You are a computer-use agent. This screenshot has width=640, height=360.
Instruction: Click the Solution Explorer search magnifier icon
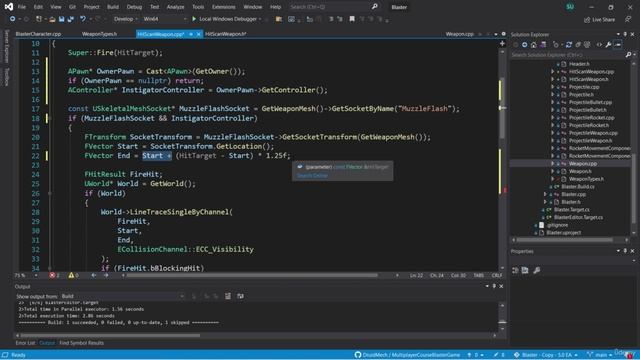(x=629, y=55)
